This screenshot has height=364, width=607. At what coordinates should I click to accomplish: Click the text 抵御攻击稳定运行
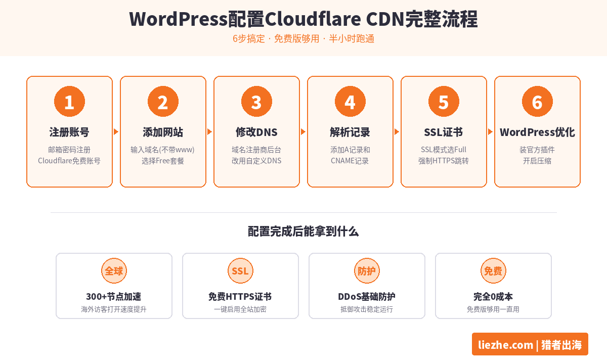367,309
